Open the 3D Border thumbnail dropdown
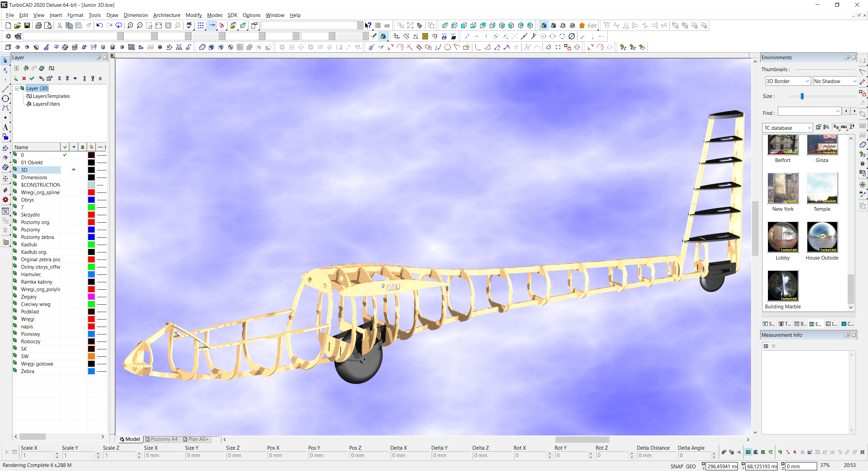Screen dimensions: 868x471 pyautogui.click(x=807, y=81)
